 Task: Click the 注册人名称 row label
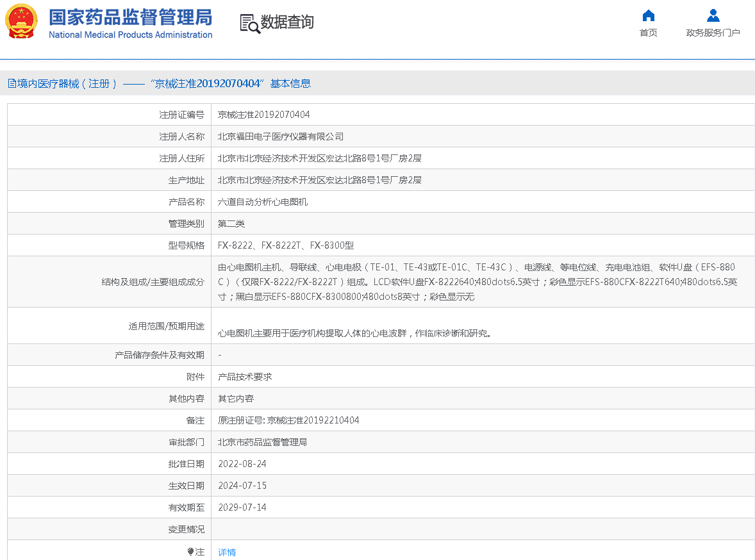[x=181, y=136]
